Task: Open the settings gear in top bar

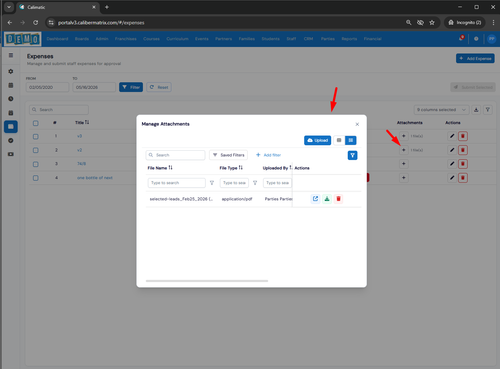Action: (x=476, y=39)
